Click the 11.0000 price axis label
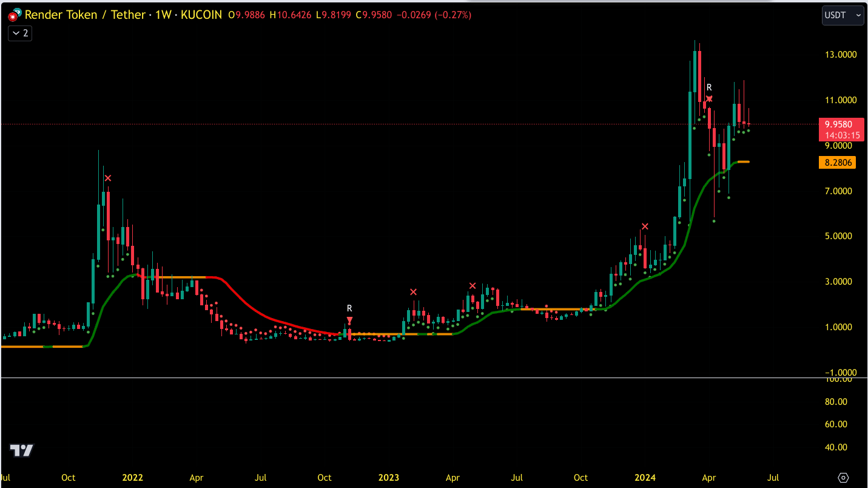This screenshot has width=868, height=488. coord(840,100)
